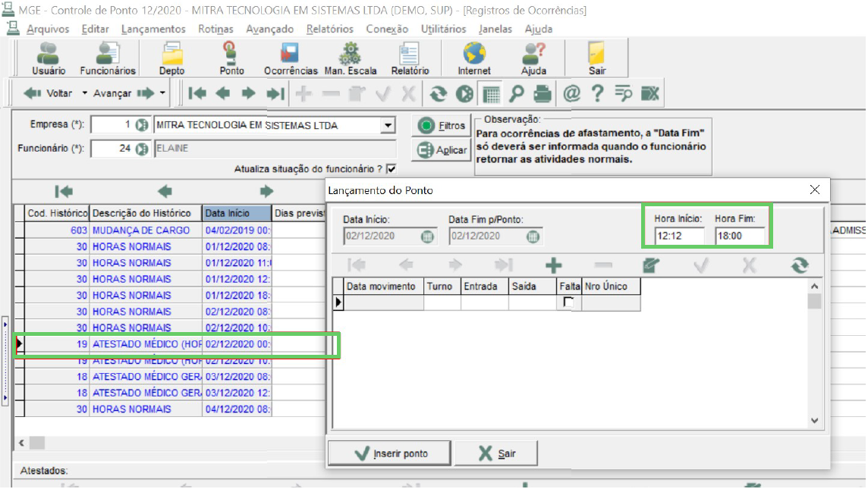Click the Voltar navigation button
This screenshot has width=868, height=489.
(x=48, y=93)
